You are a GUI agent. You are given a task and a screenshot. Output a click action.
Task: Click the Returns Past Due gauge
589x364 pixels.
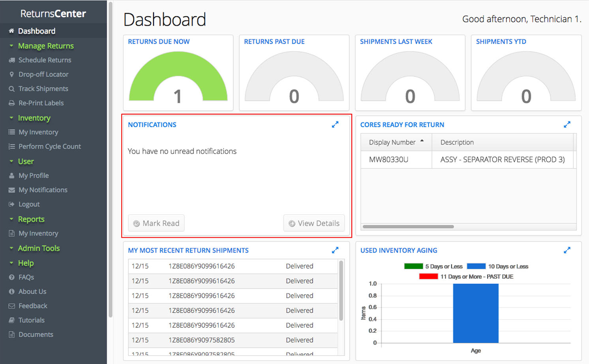(x=294, y=77)
